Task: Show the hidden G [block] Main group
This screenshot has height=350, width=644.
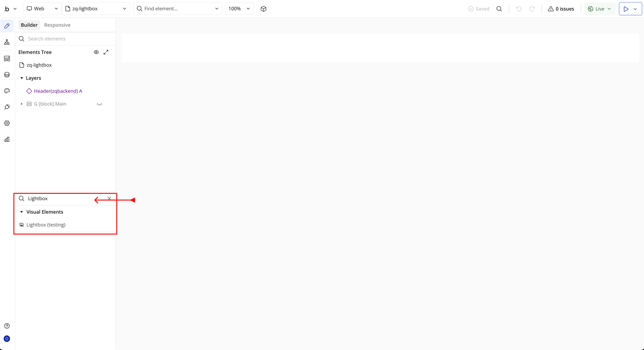Action: pos(99,104)
